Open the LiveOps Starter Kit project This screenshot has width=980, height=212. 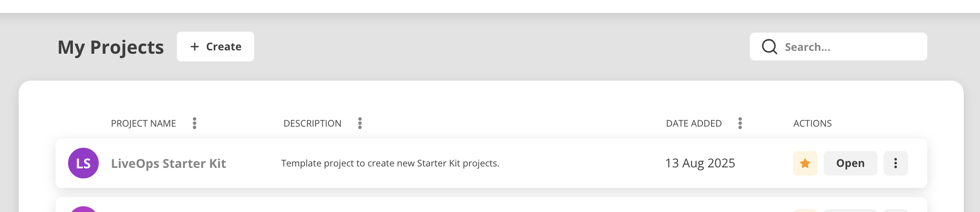pyautogui.click(x=850, y=163)
